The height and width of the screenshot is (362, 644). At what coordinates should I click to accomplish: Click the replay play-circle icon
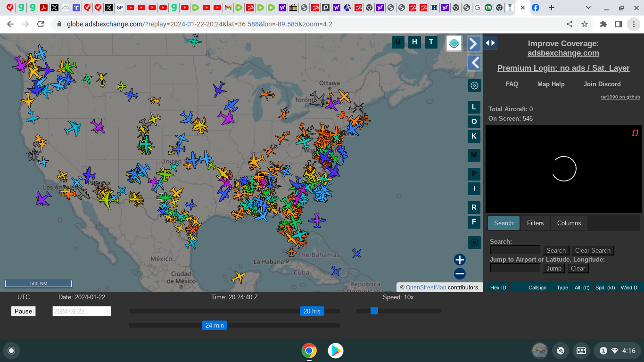(x=474, y=243)
